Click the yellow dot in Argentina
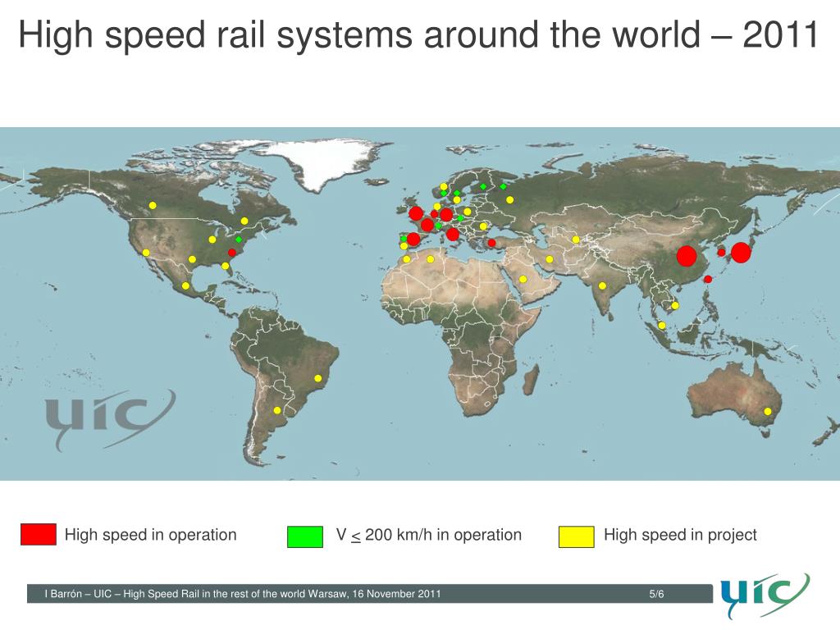The height and width of the screenshot is (630, 840). [277, 410]
